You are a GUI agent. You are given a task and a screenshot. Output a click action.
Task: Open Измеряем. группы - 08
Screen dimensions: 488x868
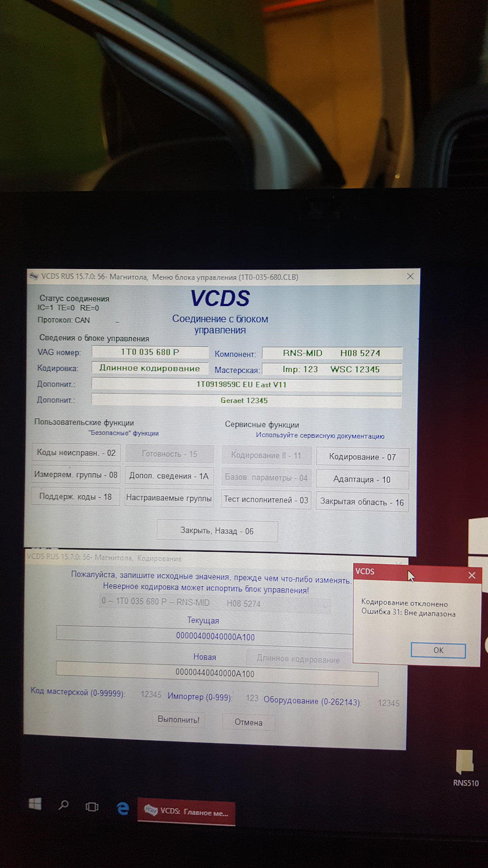76,474
